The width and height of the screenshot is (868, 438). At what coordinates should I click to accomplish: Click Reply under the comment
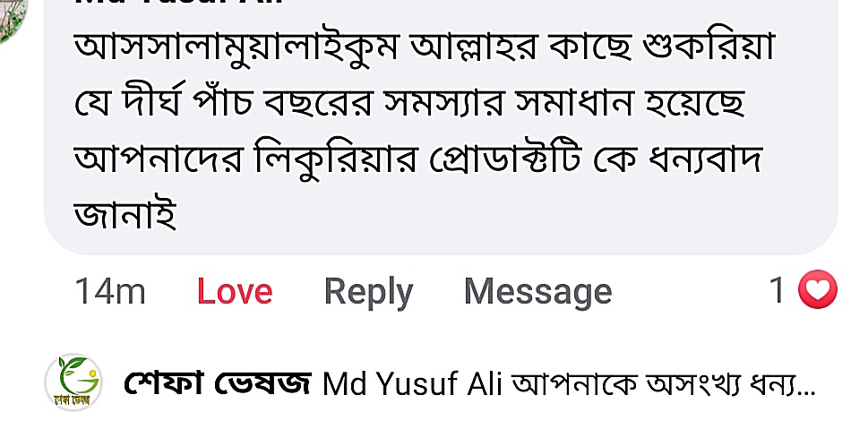368,291
